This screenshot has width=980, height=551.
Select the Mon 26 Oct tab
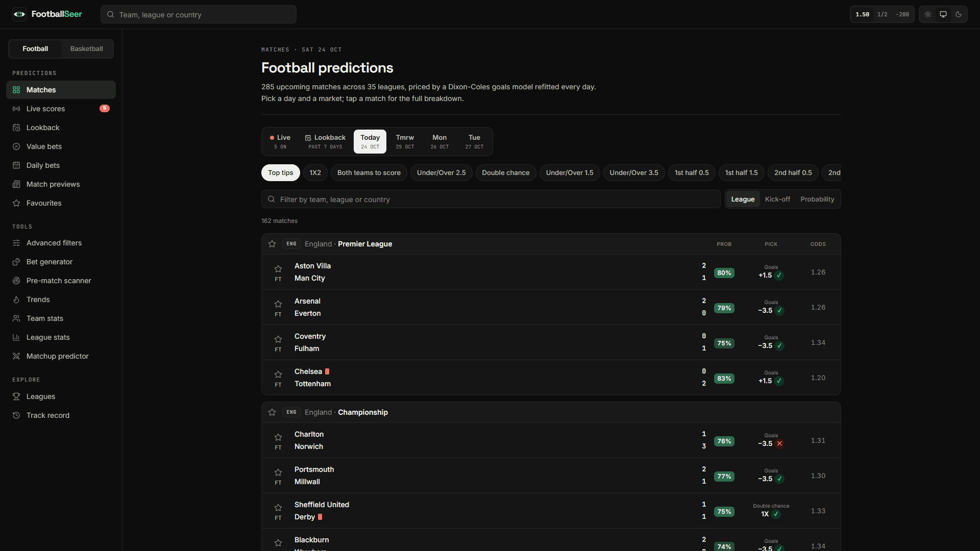click(x=439, y=141)
